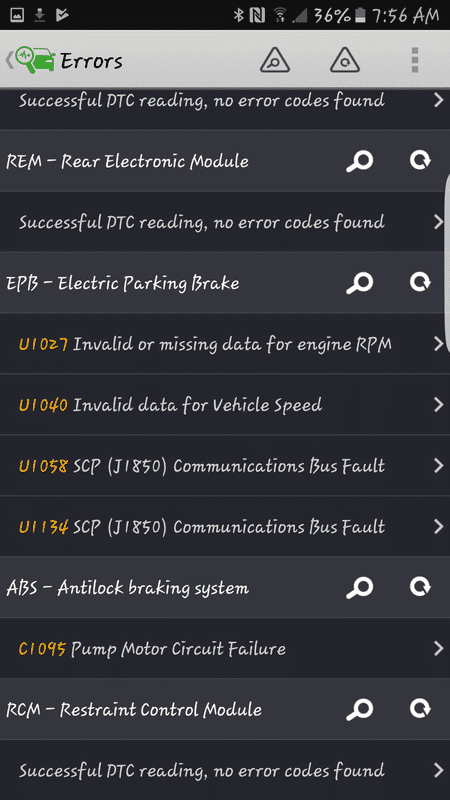The height and width of the screenshot is (800, 450).
Task: Open the U1134 SCP Communications Bus Fault
Action: click(x=225, y=527)
